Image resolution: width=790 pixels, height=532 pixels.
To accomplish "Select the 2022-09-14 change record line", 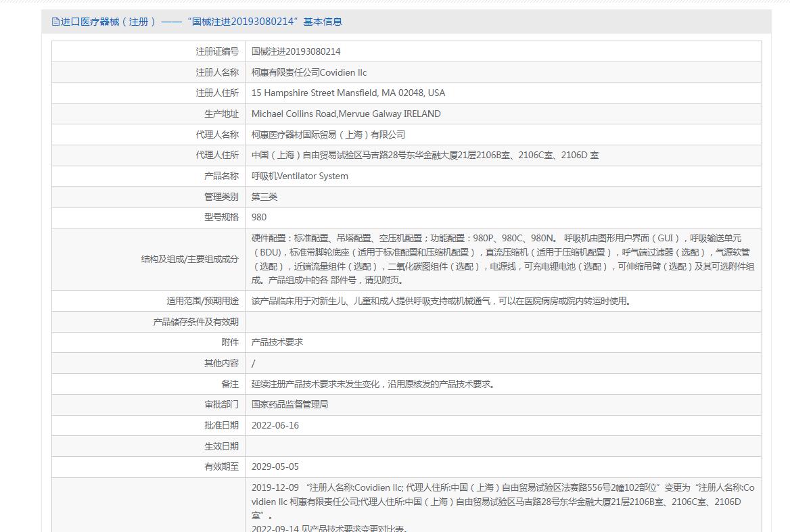I will click(329, 528).
